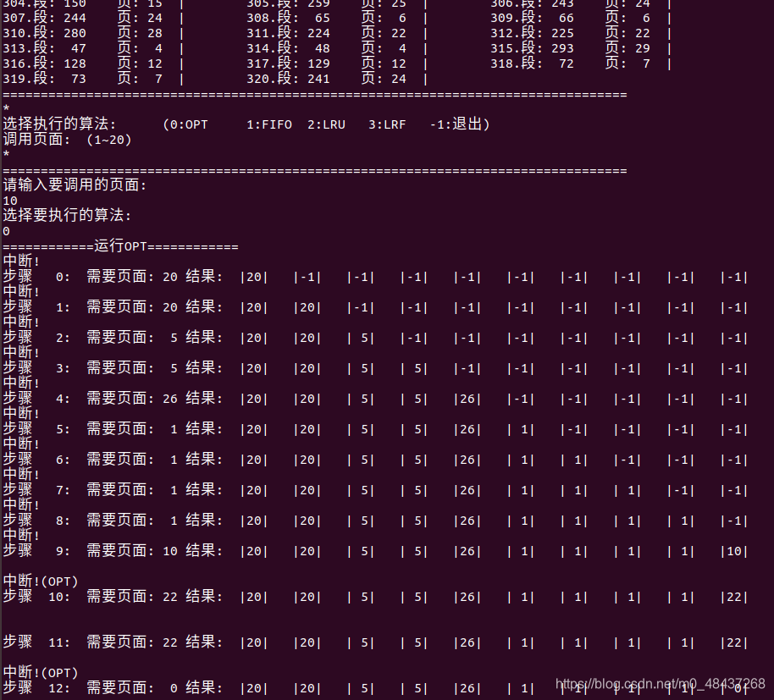
Task: Click the '选择要执行的算法:' prompt
Action: tap(67, 216)
